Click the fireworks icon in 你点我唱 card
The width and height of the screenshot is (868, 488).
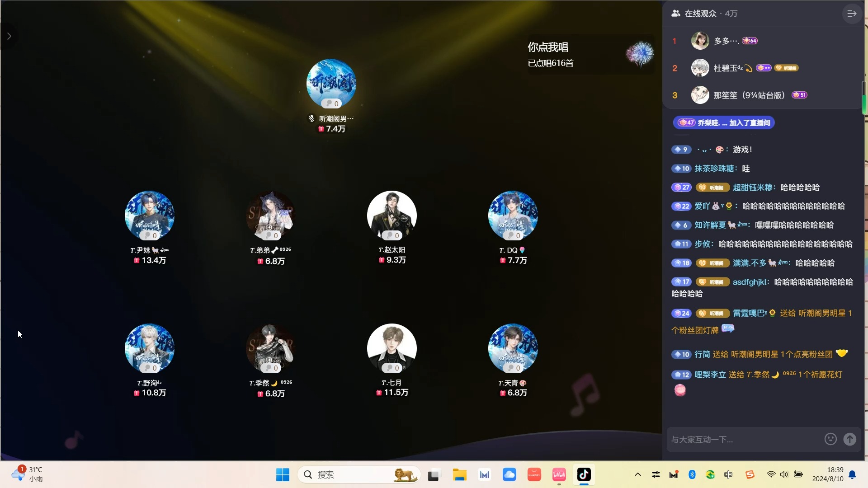(640, 54)
